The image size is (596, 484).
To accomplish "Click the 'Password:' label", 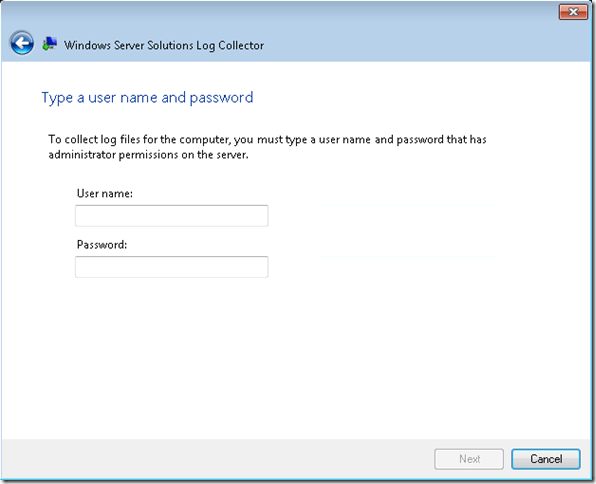I will click(102, 244).
